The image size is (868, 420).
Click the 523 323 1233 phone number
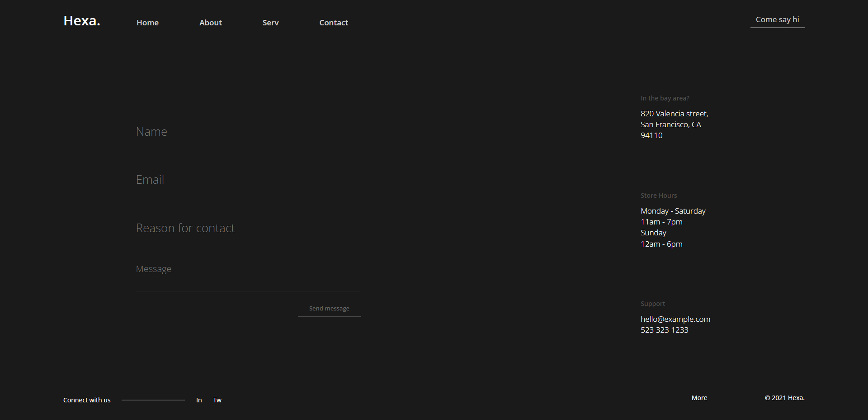point(664,330)
